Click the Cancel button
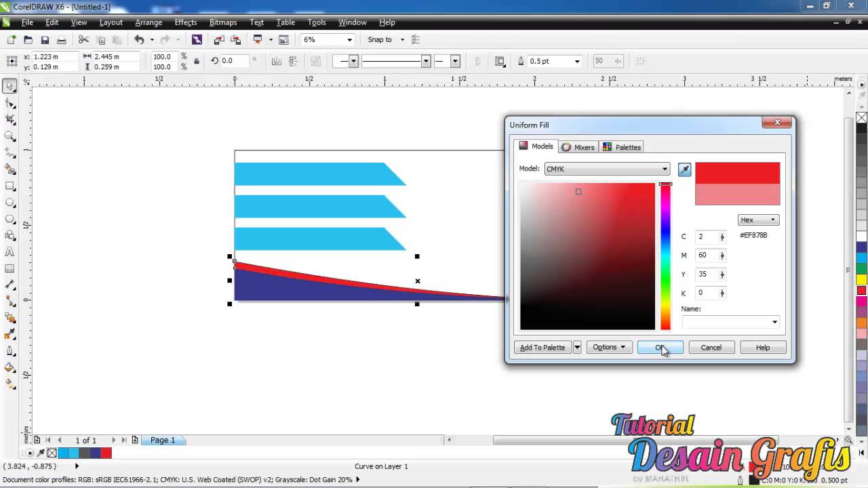This screenshot has width=868, height=488. (x=711, y=347)
